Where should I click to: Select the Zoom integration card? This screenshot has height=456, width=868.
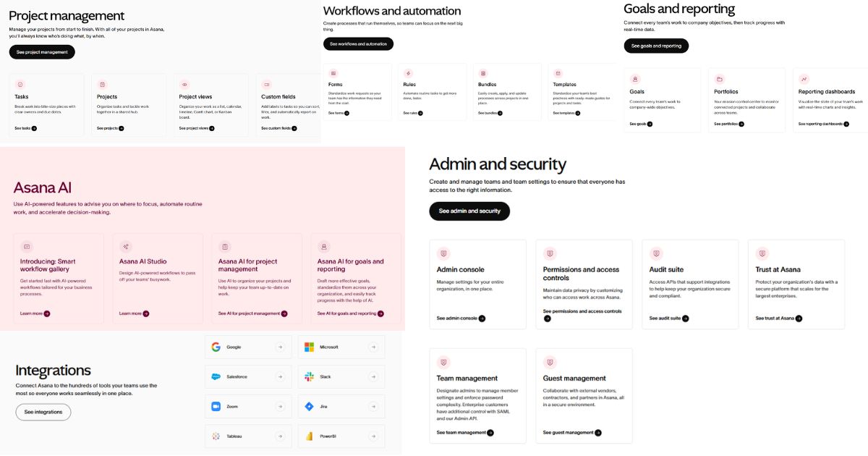click(x=248, y=407)
